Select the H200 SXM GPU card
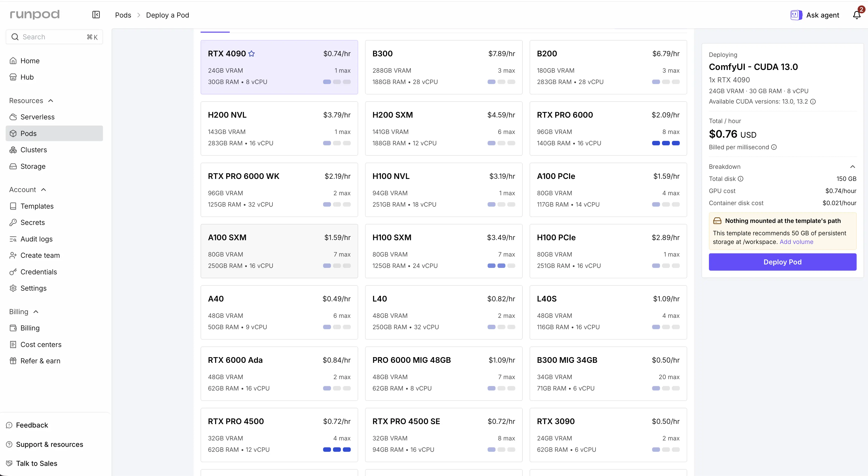 [444, 129]
